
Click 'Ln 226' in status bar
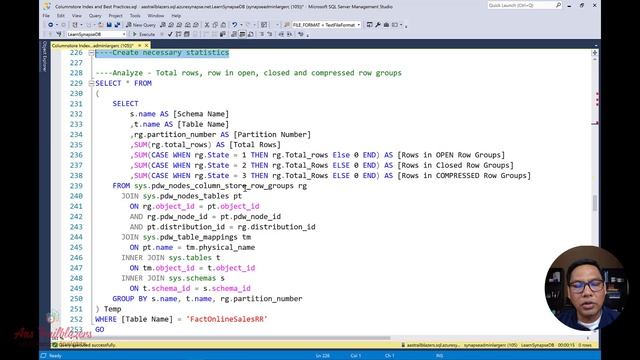pos(322,356)
